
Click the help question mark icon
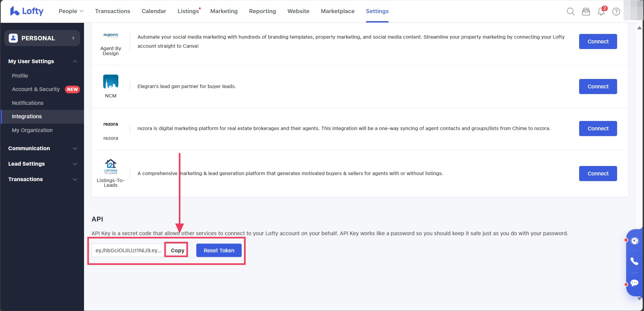pyautogui.click(x=616, y=11)
